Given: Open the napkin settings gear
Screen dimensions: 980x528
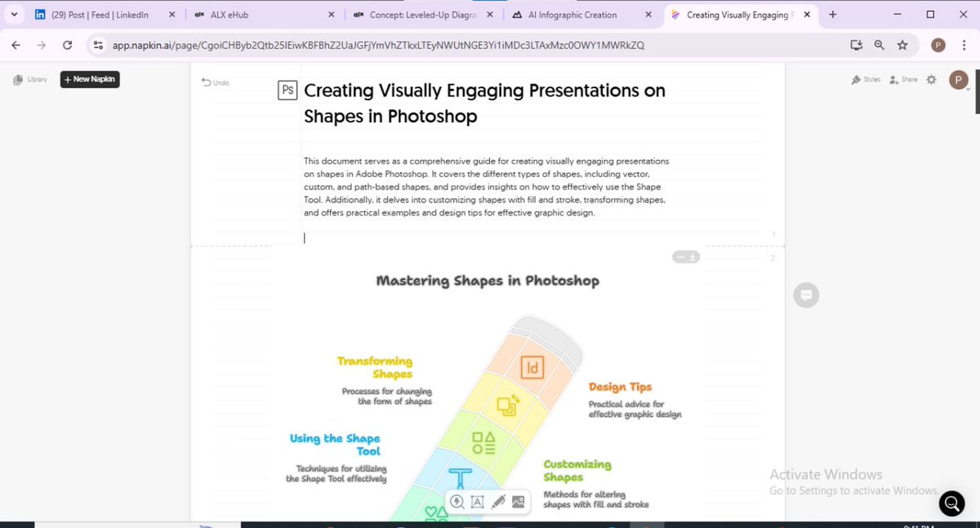Looking at the screenshot, I should pos(932,79).
